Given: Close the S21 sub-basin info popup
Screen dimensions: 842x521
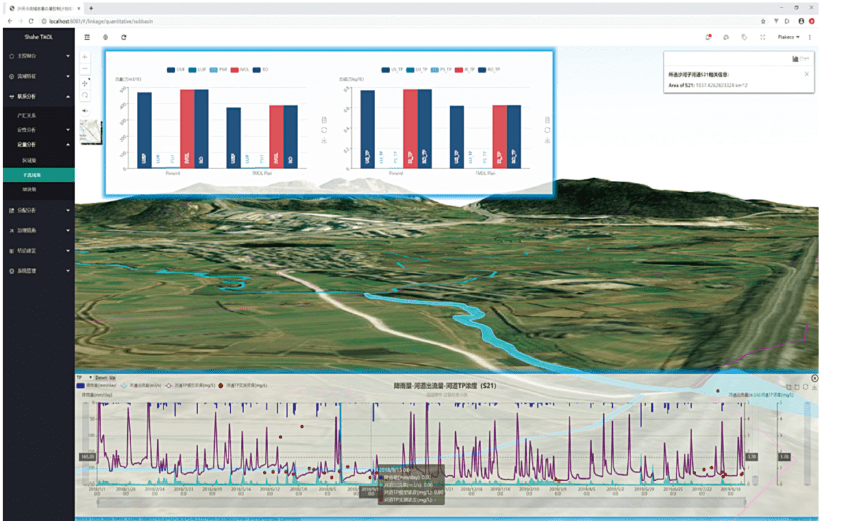Looking at the screenshot, I should pos(807,74).
